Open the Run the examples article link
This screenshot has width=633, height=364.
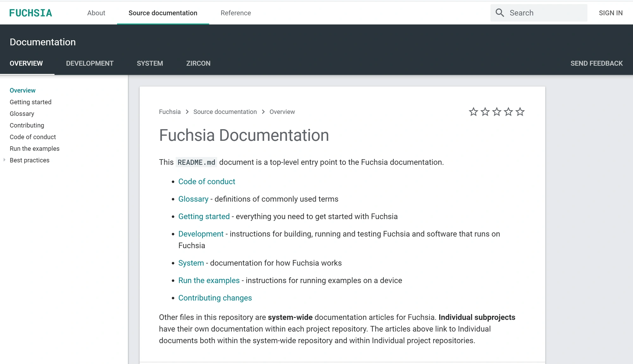[209, 280]
